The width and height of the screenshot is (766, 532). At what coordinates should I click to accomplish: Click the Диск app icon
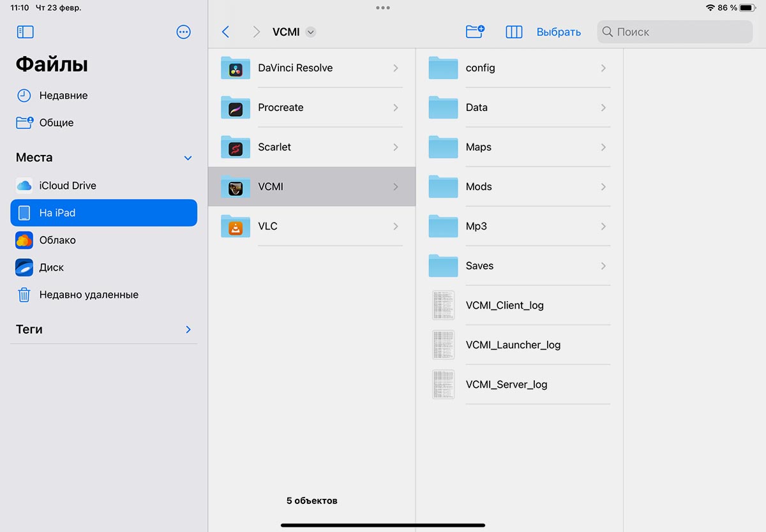click(x=24, y=267)
